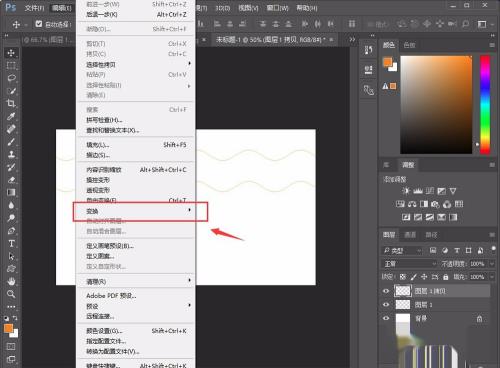This screenshot has width=500, height=368.
Task: Expand the 清理(R) submenu
Action: pyautogui.click(x=136, y=281)
